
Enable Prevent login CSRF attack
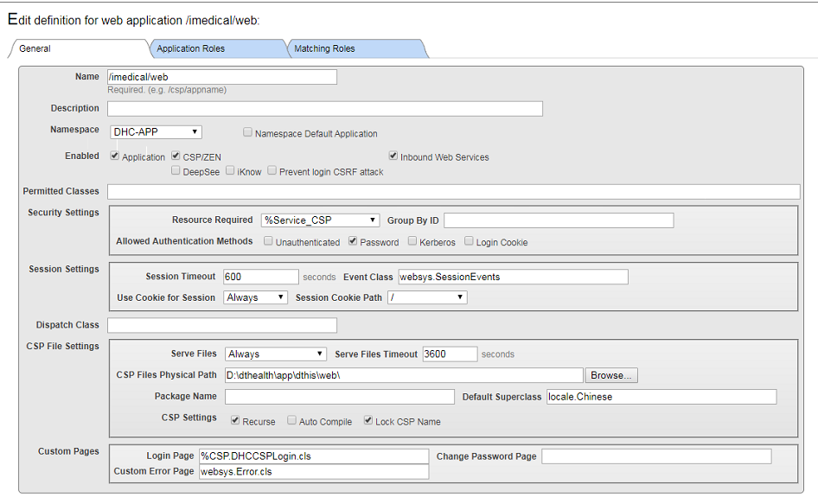[272, 171]
